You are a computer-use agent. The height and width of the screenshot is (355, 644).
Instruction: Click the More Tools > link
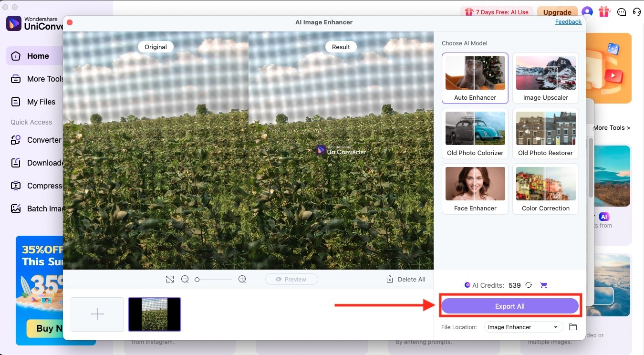click(612, 127)
